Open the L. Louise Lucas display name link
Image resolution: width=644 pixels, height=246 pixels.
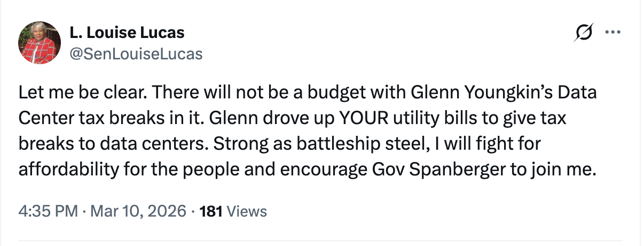pos(127,33)
